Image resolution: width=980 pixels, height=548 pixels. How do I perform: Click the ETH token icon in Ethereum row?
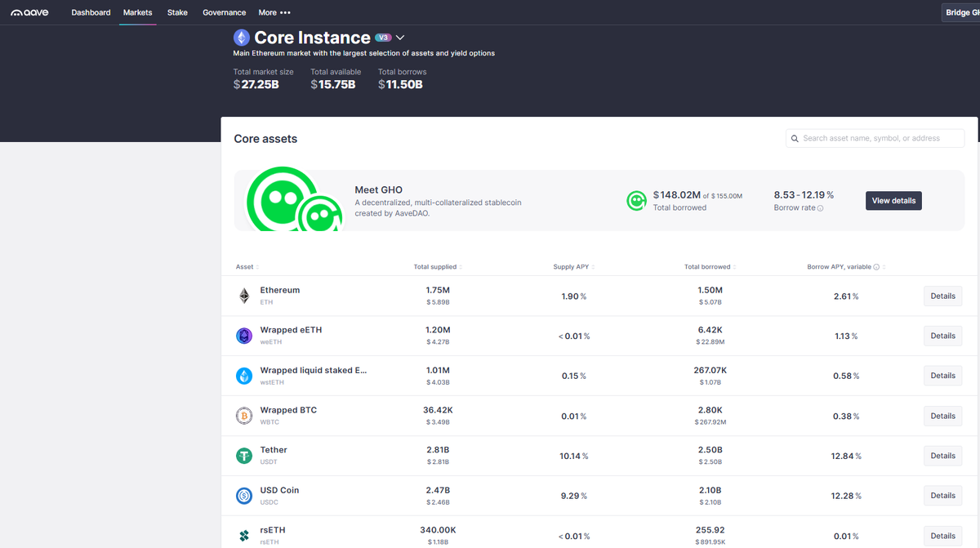click(x=244, y=296)
